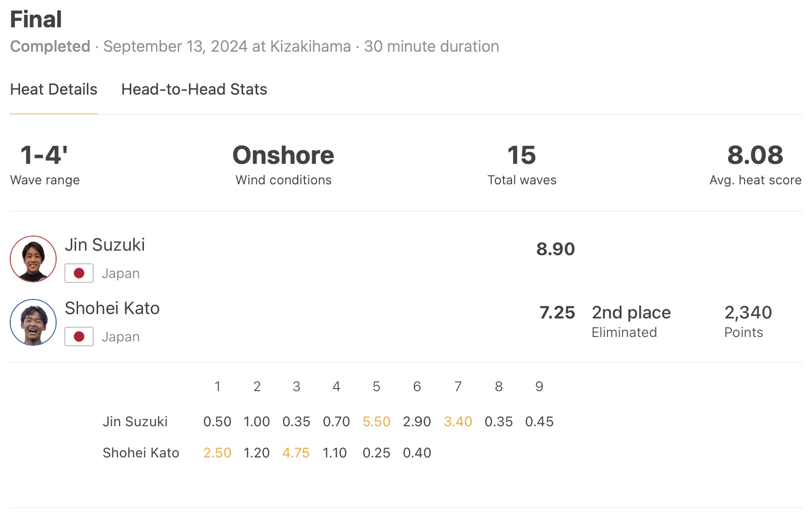Click the Japan flag next to Shohei Kato

coord(79,336)
